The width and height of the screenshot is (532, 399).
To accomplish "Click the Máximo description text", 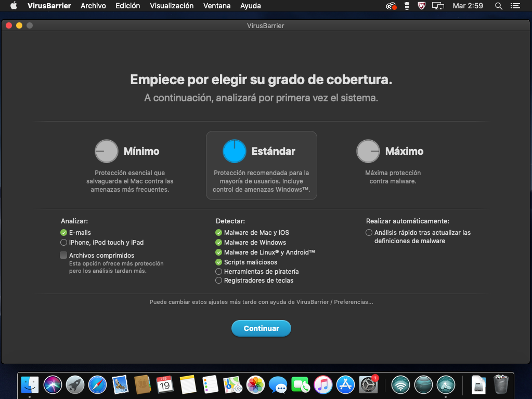I will (x=393, y=177).
